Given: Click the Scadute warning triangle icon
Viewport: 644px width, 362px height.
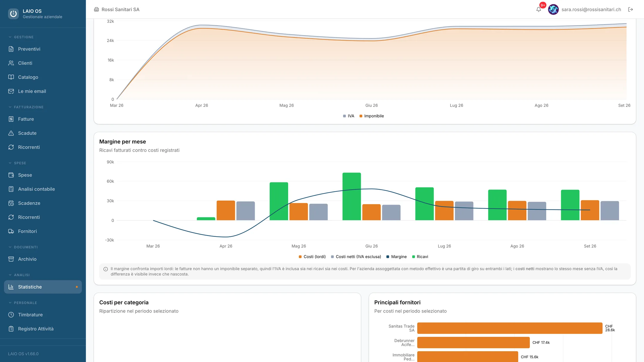Looking at the screenshot, I should [11, 133].
